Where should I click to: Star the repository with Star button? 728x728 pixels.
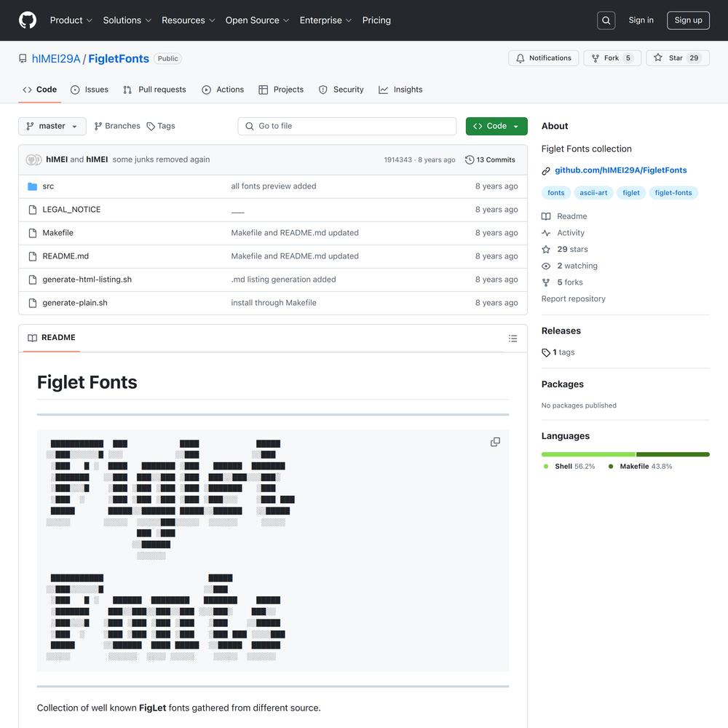[678, 58]
